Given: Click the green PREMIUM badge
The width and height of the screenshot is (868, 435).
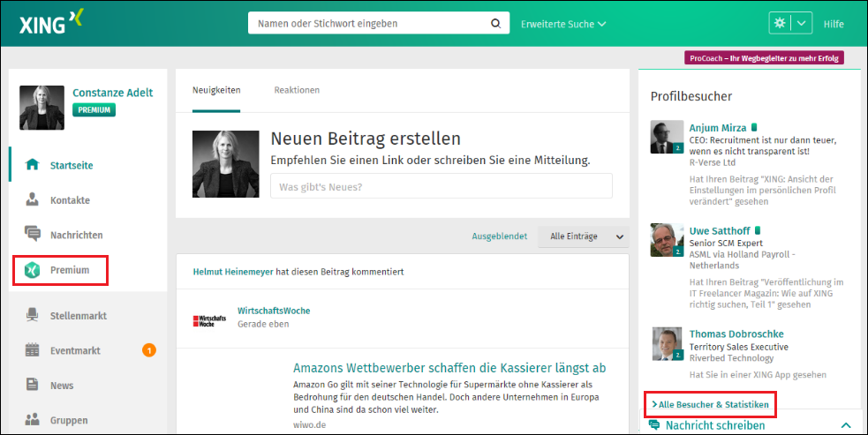Looking at the screenshot, I should 94,109.
